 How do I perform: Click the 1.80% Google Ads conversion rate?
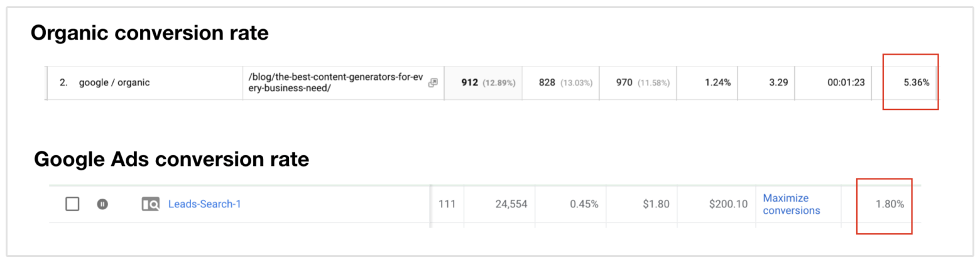click(890, 204)
